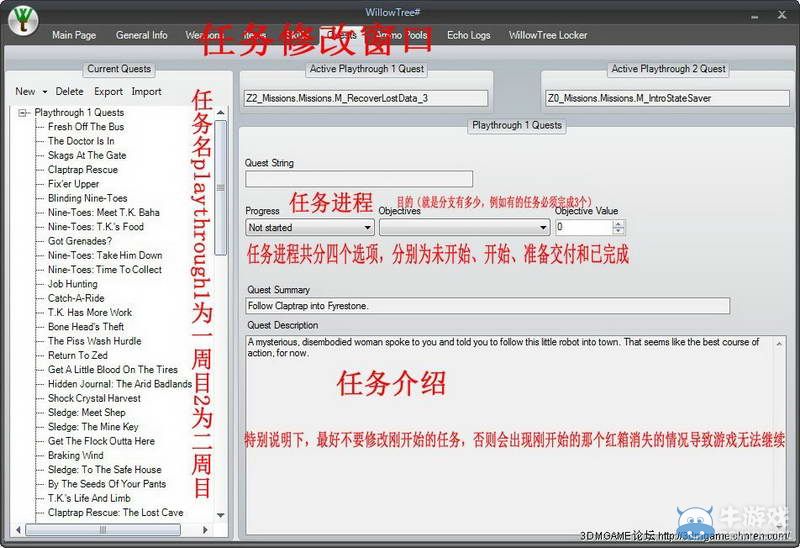The image size is (800, 548).
Task: Click quest list scroll up arrow
Action: (x=220, y=112)
